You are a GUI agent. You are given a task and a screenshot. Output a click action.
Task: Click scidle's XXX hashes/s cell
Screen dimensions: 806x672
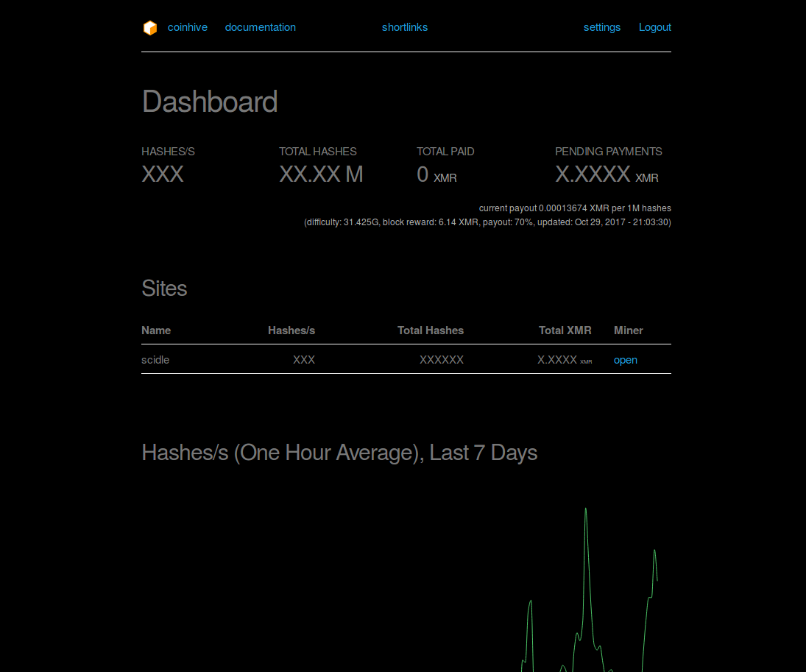pos(304,360)
